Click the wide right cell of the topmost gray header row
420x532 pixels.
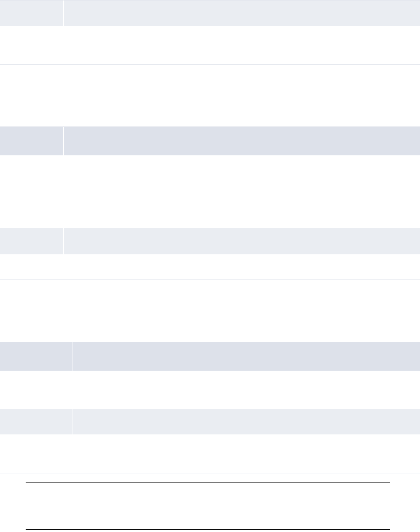click(241, 13)
